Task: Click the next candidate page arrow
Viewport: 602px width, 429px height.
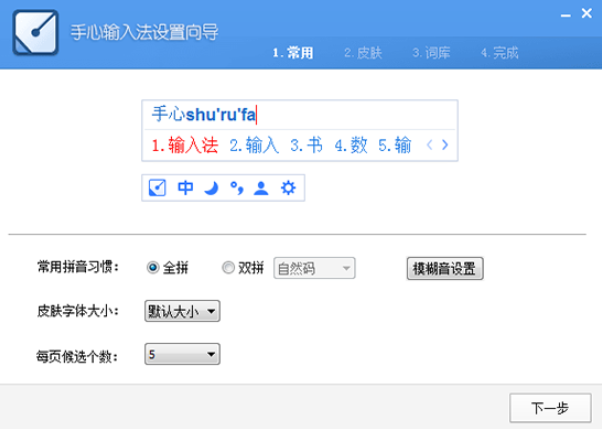Action: coord(444,145)
